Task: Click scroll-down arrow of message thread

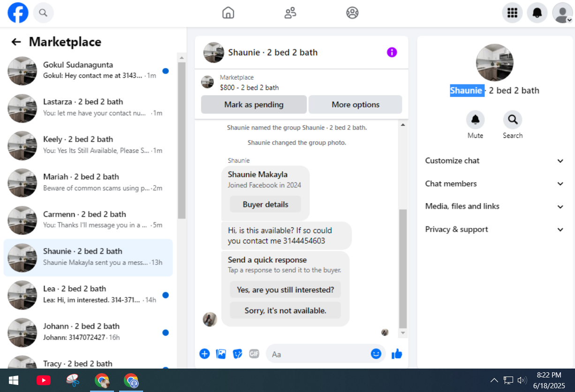Action: 403,333
